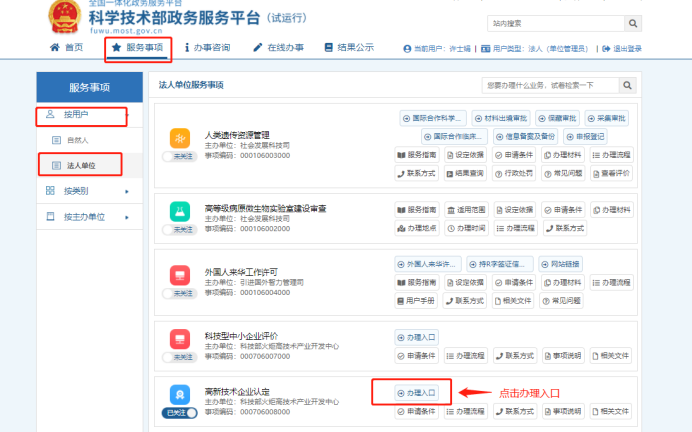Click the red 科技型中小企业评价 service icon

[x=180, y=338]
